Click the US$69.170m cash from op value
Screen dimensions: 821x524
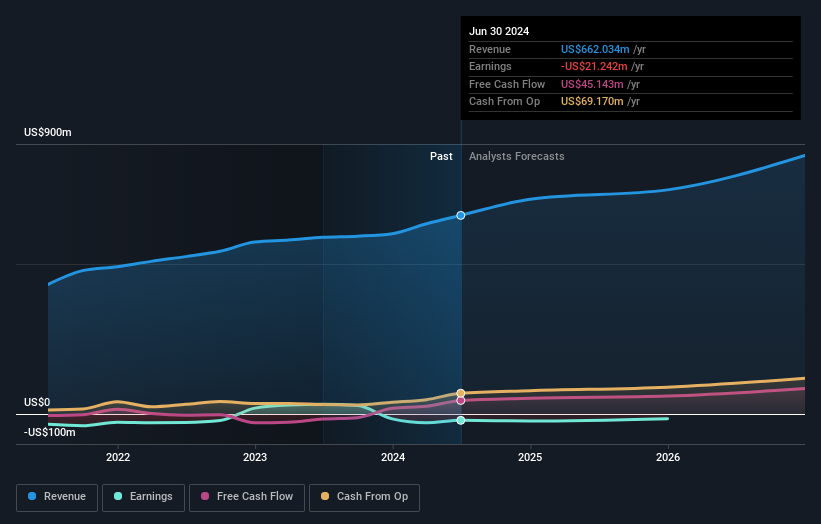(592, 102)
